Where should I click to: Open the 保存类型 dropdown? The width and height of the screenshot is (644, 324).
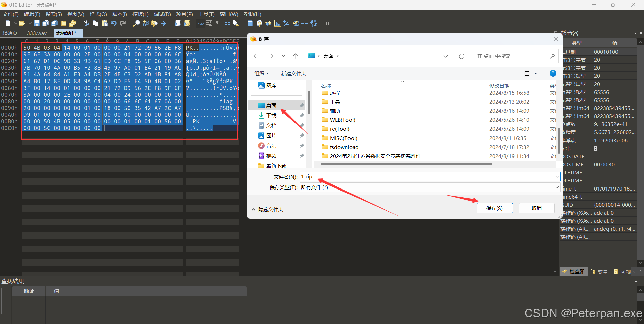tap(430, 187)
